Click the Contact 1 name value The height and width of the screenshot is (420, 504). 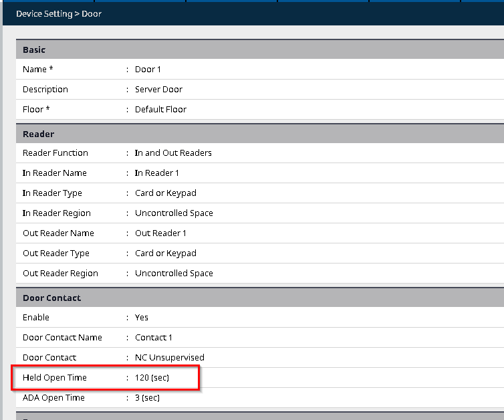pyautogui.click(x=153, y=338)
